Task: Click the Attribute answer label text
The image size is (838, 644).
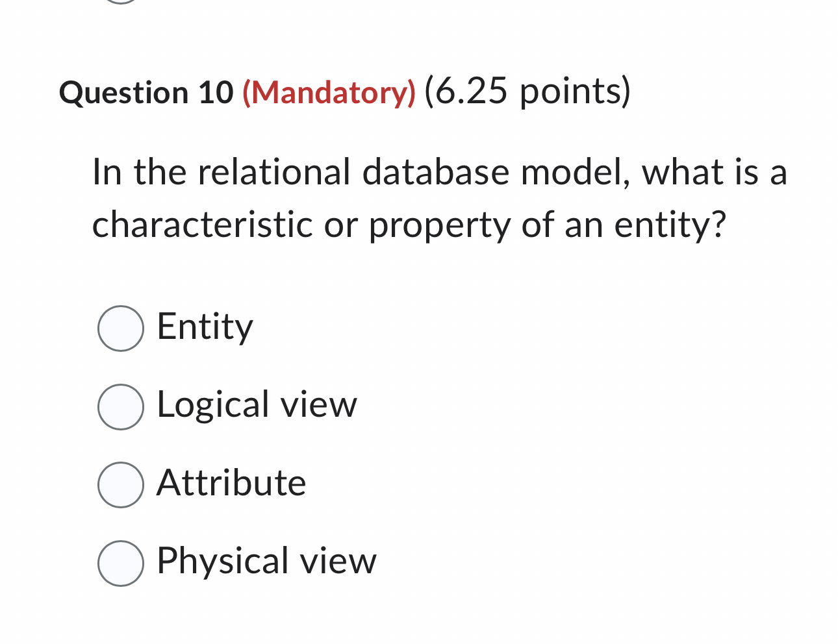Action: (x=231, y=483)
